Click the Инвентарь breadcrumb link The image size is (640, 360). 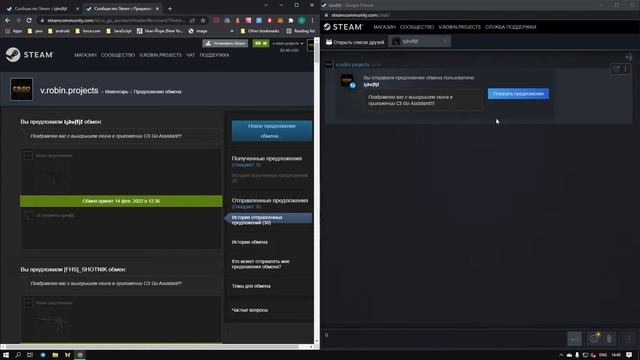tap(116, 92)
